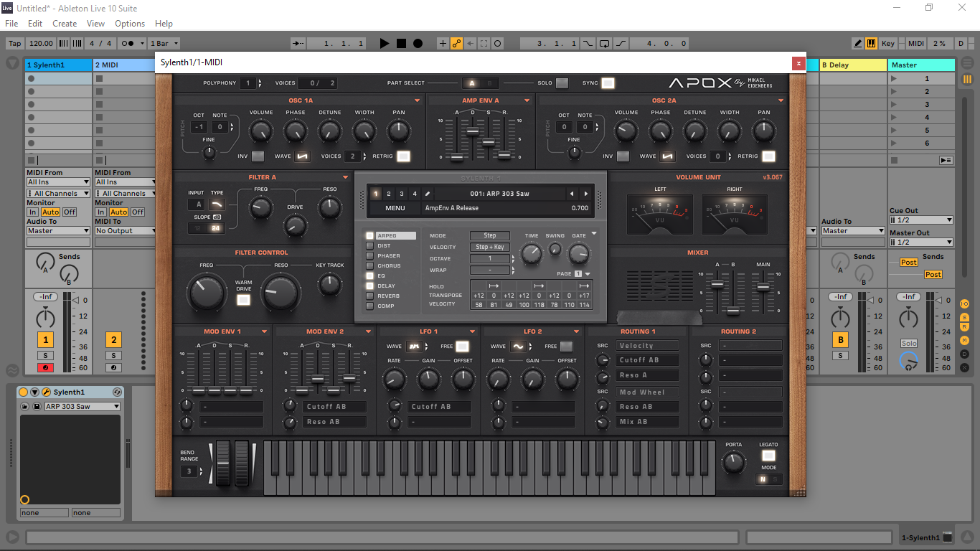
Task: Click the Ableton Play button
Action: [x=385, y=44]
